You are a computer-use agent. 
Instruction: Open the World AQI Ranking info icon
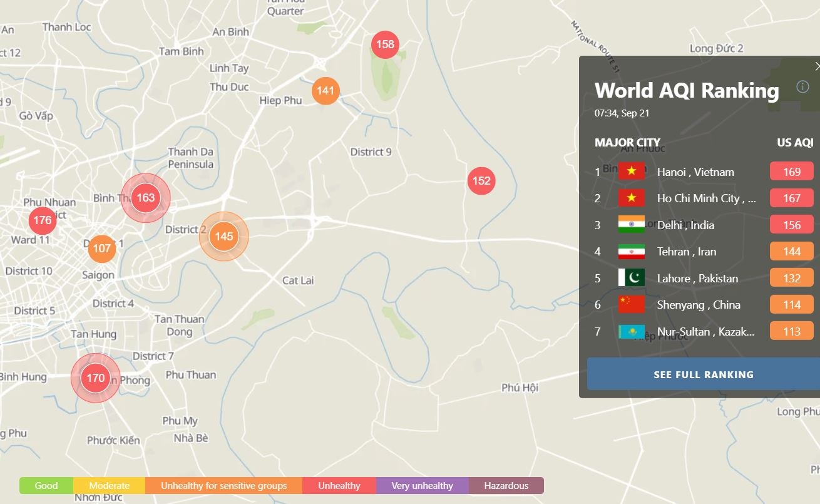802,87
